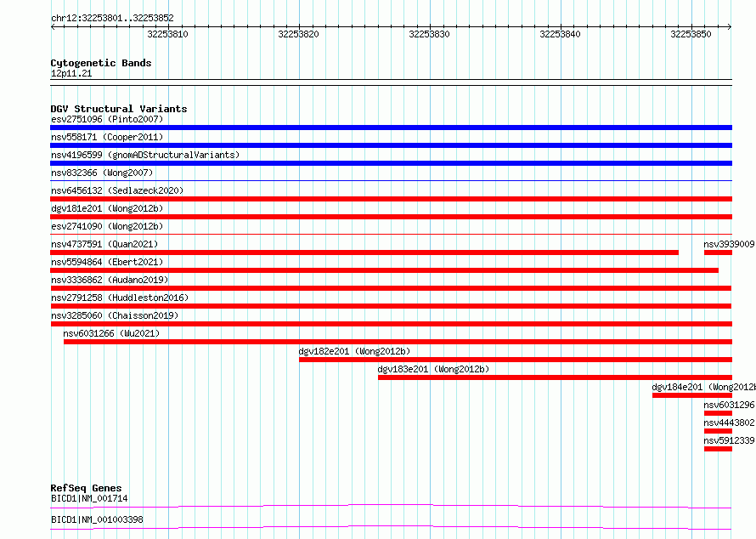The image size is (756, 539).
Task: Select the magenta line under BICD1|NM_001714
Action: (391, 506)
